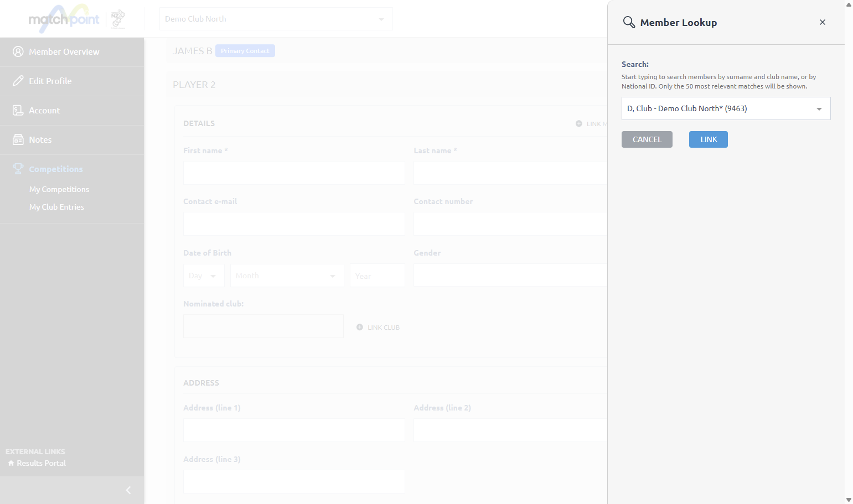853x504 pixels.
Task: Click the Address (line 3) field
Action: (294, 481)
